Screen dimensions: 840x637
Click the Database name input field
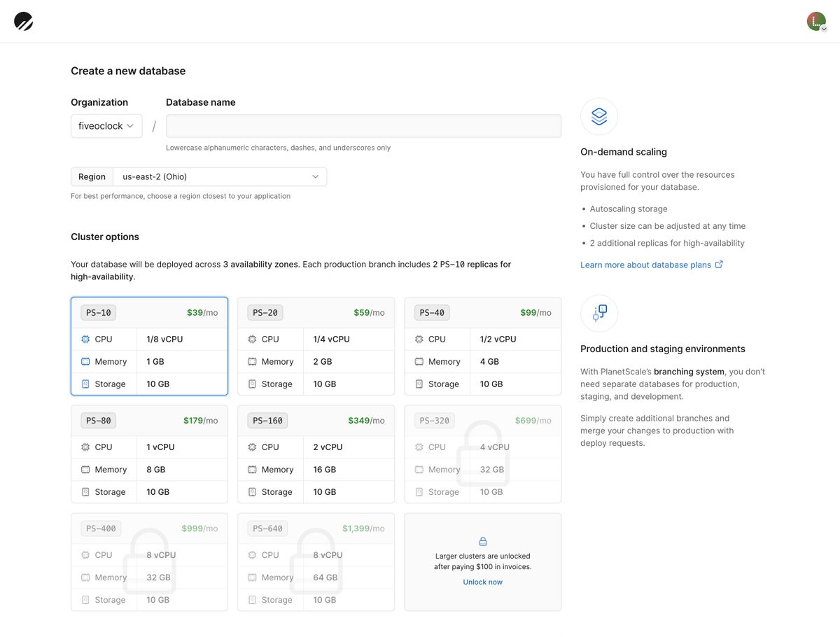coord(363,126)
